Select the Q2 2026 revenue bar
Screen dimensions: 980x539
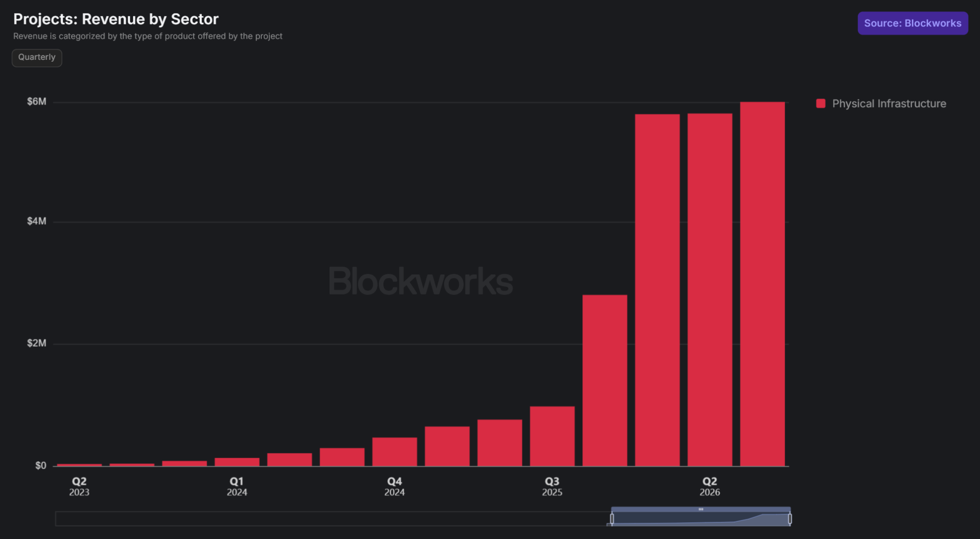point(710,290)
